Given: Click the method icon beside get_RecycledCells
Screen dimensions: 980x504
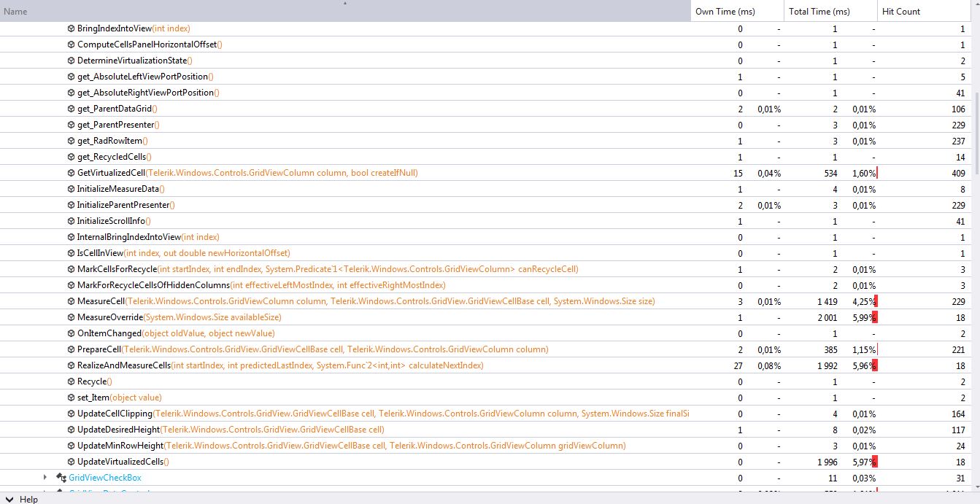Looking at the screenshot, I should (x=71, y=157).
